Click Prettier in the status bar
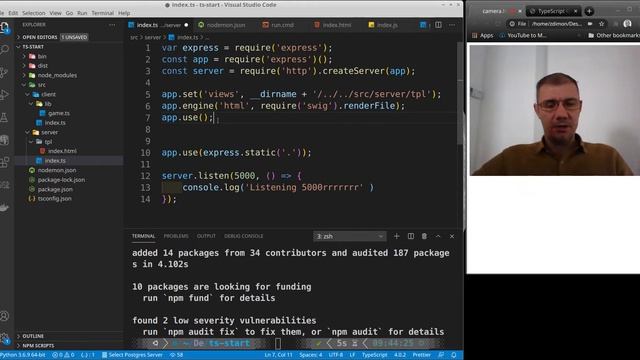 (422, 355)
